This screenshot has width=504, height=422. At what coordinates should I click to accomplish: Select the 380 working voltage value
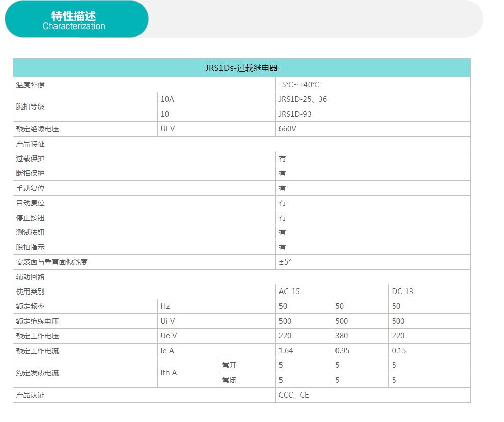click(342, 336)
